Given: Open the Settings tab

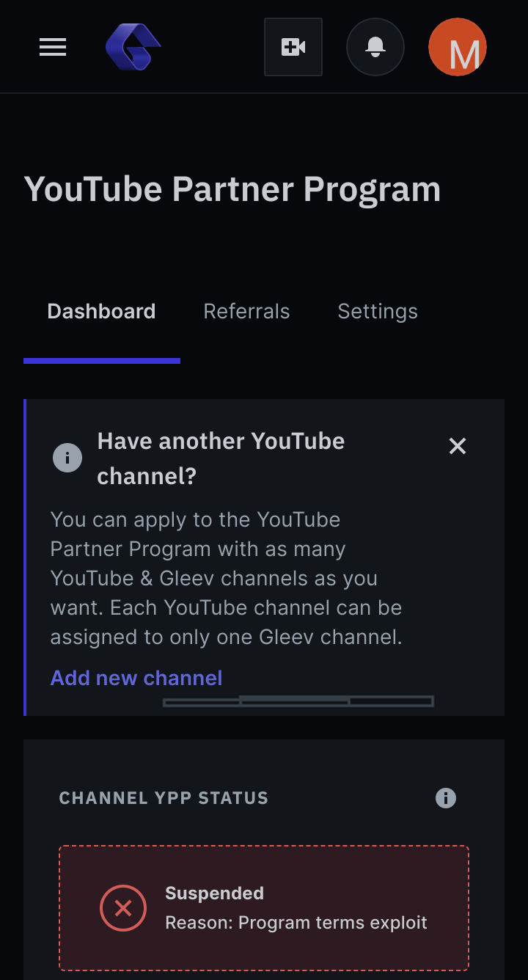Looking at the screenshot, I should tap(378, 311).
